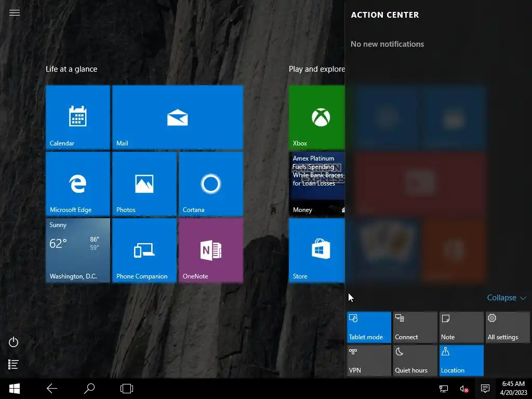
Task: Open the hamburger menu at top left
Action: [x=14, y=13]
